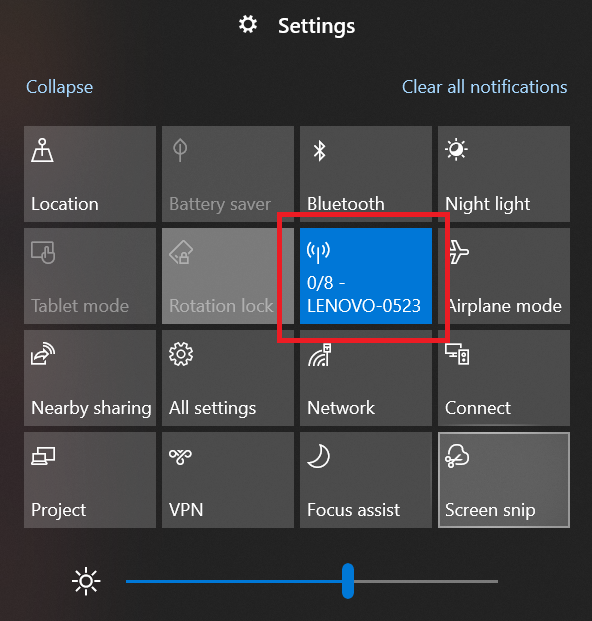Open the Connect devices tile
Screen dimensions: 592x621
(504, 378)
